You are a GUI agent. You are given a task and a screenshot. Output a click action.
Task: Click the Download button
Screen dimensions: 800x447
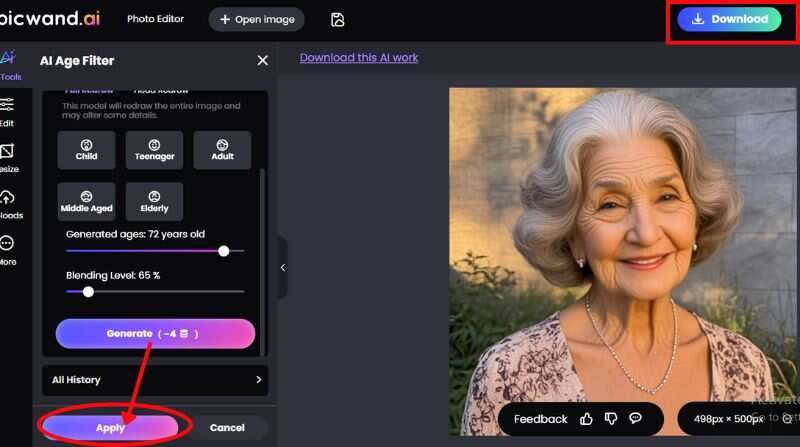pos(729,19)
